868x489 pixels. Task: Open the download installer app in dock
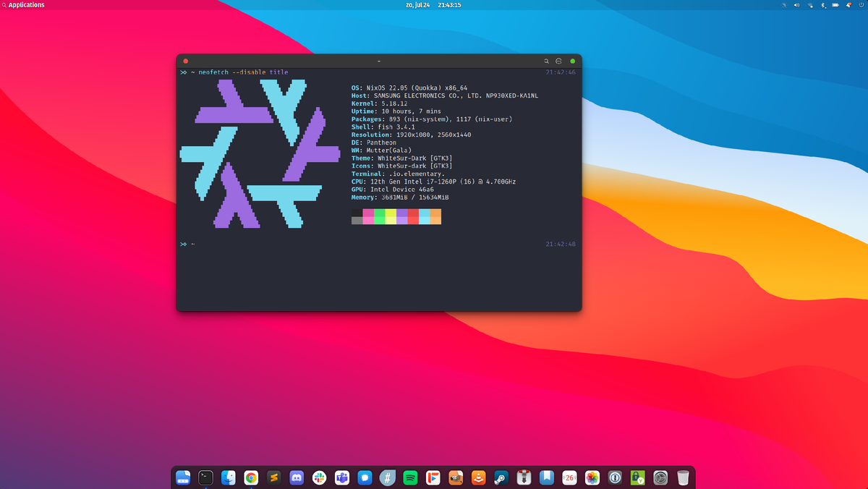click(524, 477)
